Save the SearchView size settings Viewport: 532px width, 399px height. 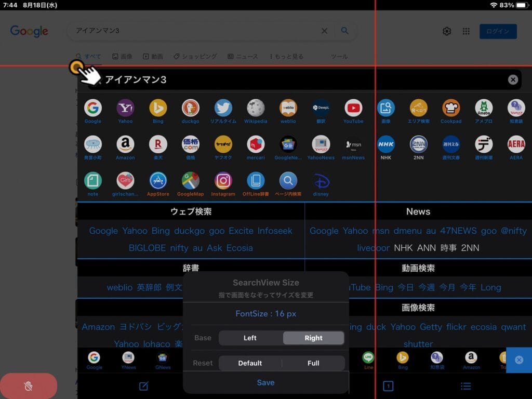(265, 382)
